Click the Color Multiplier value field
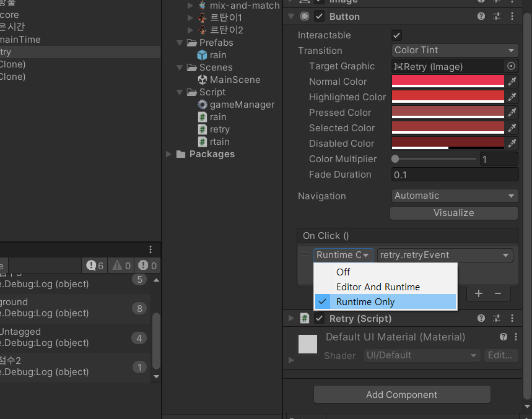 (x=499, y=159)
